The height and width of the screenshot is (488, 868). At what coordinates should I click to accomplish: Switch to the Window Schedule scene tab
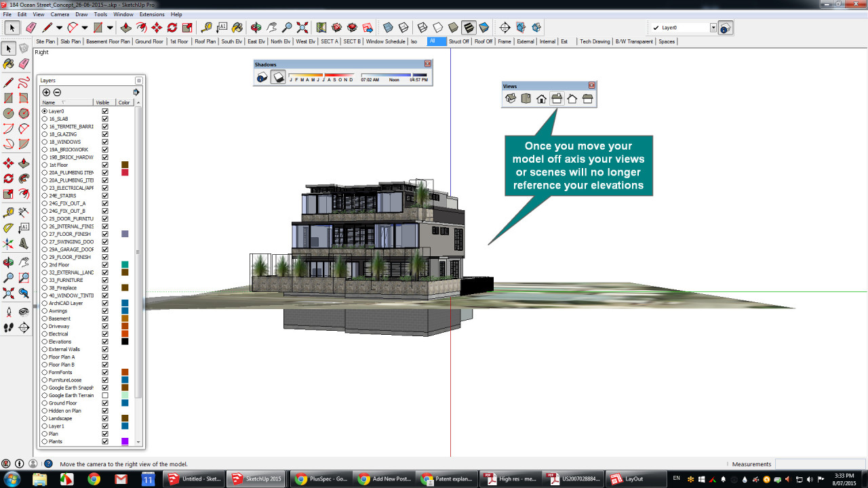point(385,41)
